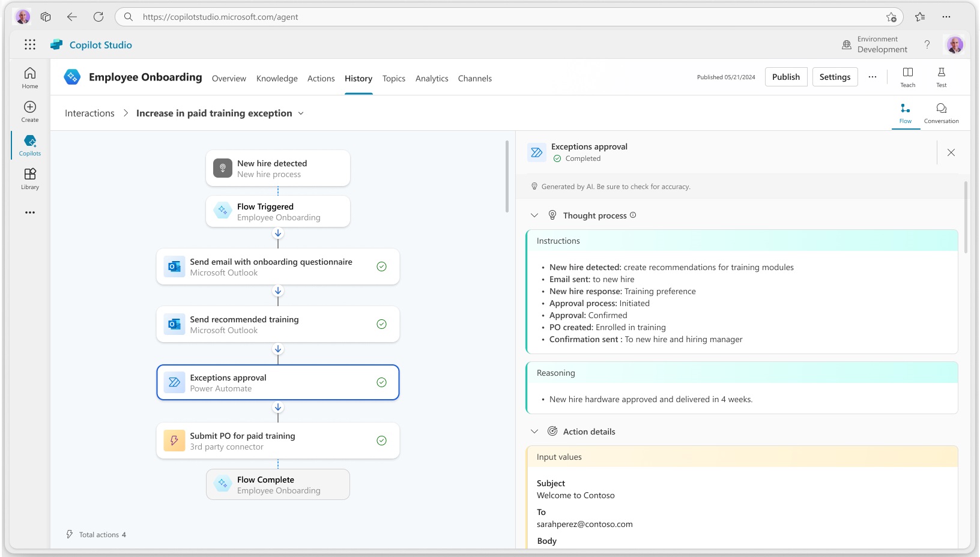Viewport: 980px width, 557px height.
Task: Open the Library sidebar icon
Action: tap(30, 178)
